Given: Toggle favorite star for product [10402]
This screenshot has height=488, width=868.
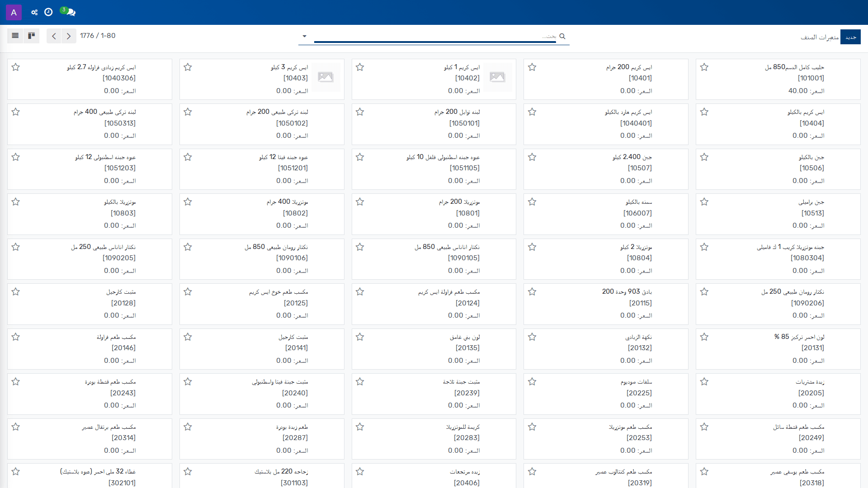Looking at the screenshot, I should point(360,67).
